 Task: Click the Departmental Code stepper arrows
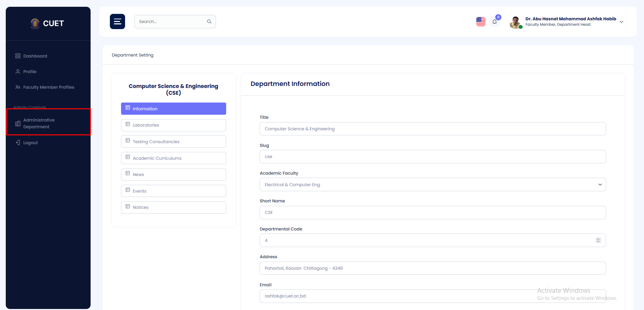(x=598, y=240)
